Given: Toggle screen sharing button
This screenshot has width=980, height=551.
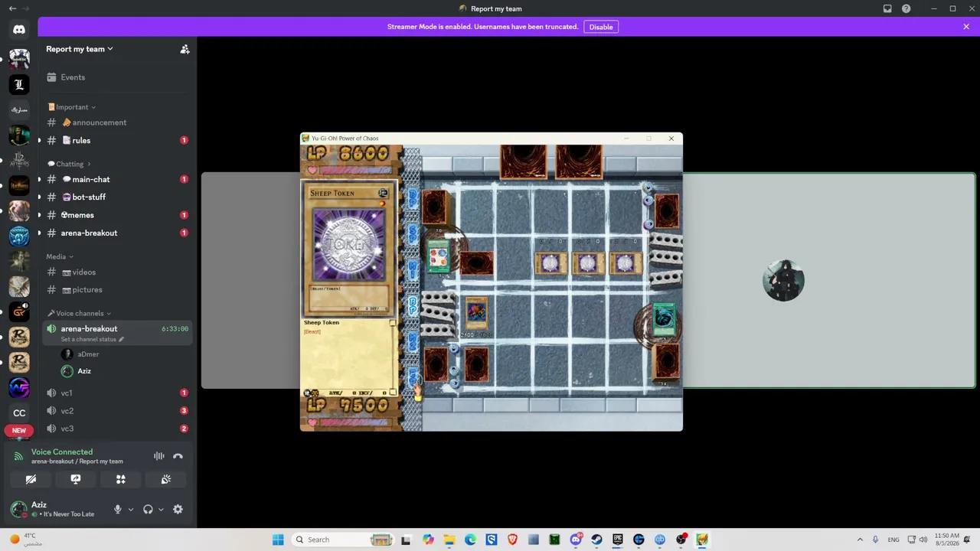Looking at the screenshot, I should (76, 479).
